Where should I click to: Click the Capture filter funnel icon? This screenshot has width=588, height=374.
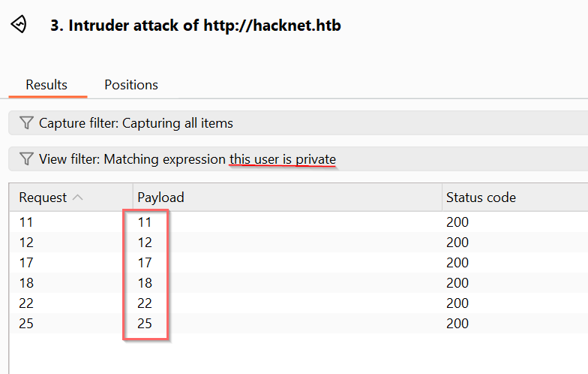click(x=26, y=123)
